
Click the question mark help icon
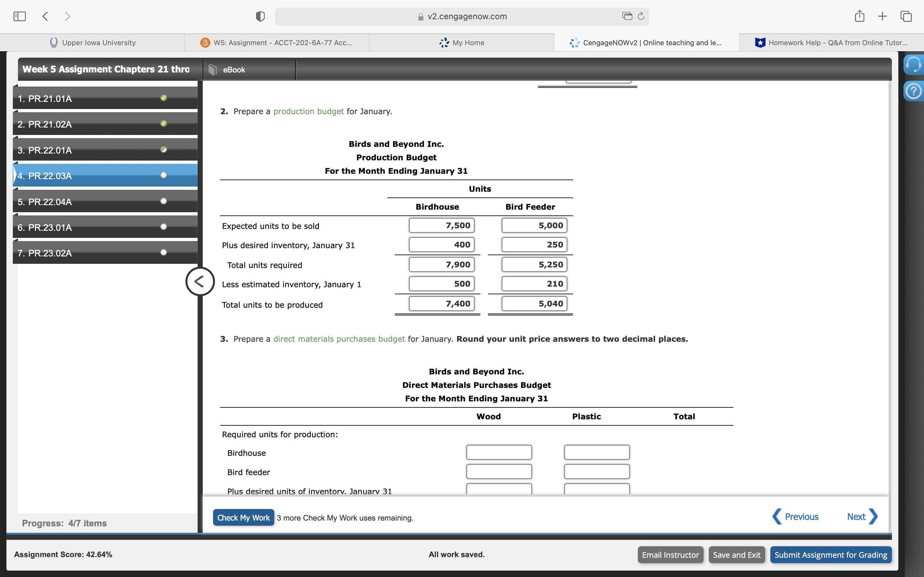click(x=913, y=91)
